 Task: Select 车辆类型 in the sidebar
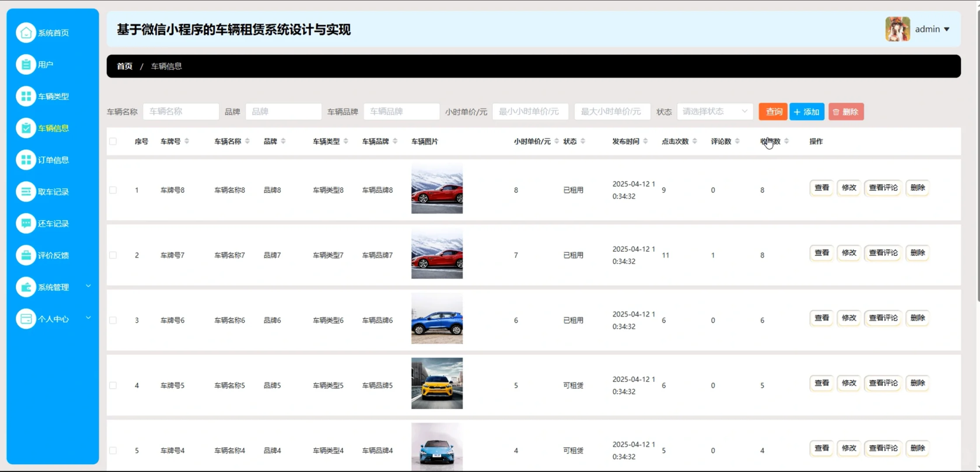pos(53,96)
